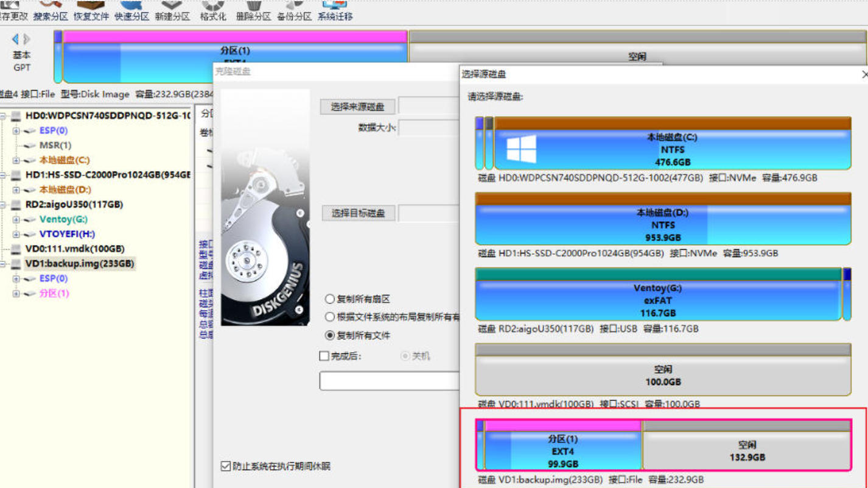Expand the Ventoy(G:) tree node
The image size is (868, 488).
click(x=16, y=219)
